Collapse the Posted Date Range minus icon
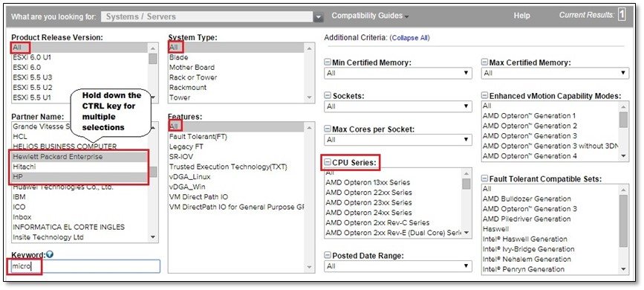 click(328, 255)
